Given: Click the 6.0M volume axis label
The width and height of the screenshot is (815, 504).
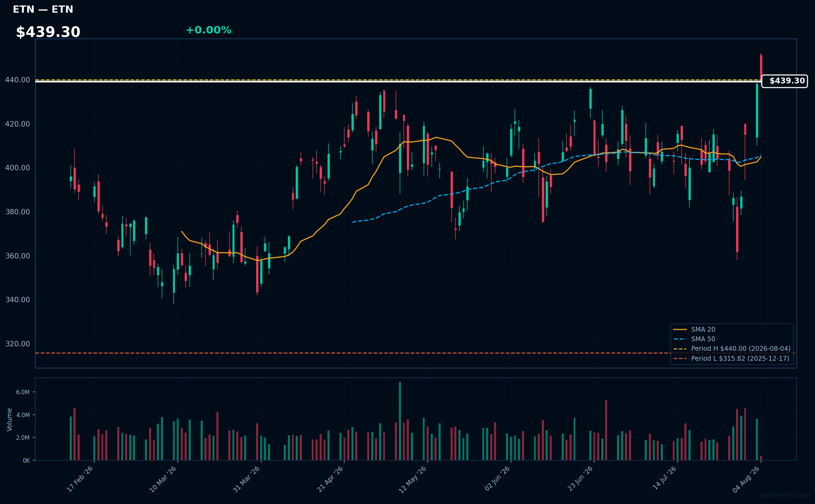Looking at the screenshot, I should tap(23, 392).
